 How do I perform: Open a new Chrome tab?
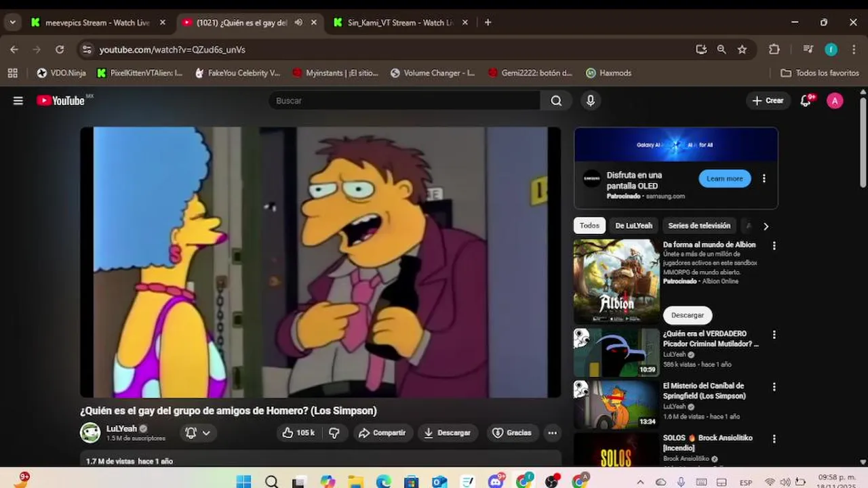coord(488,22)
